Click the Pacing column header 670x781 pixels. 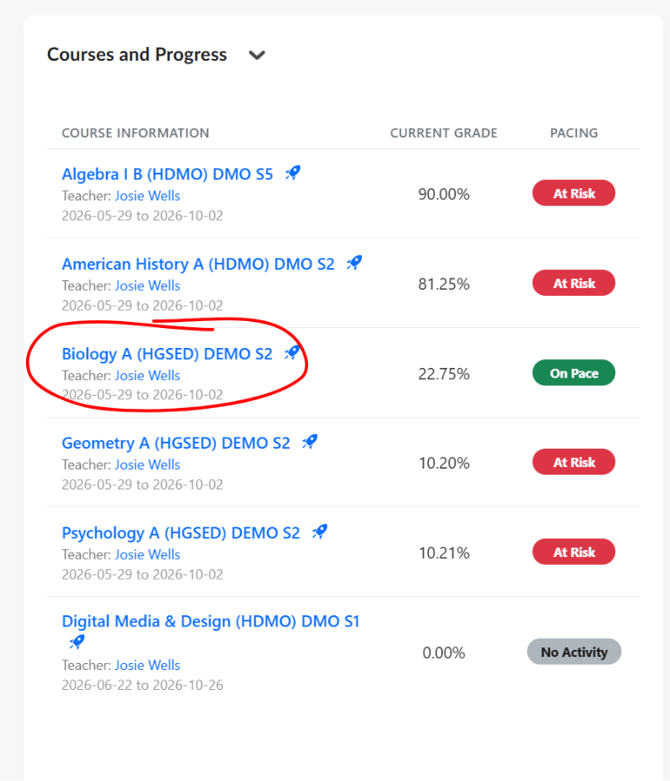[x=574, y=133]
